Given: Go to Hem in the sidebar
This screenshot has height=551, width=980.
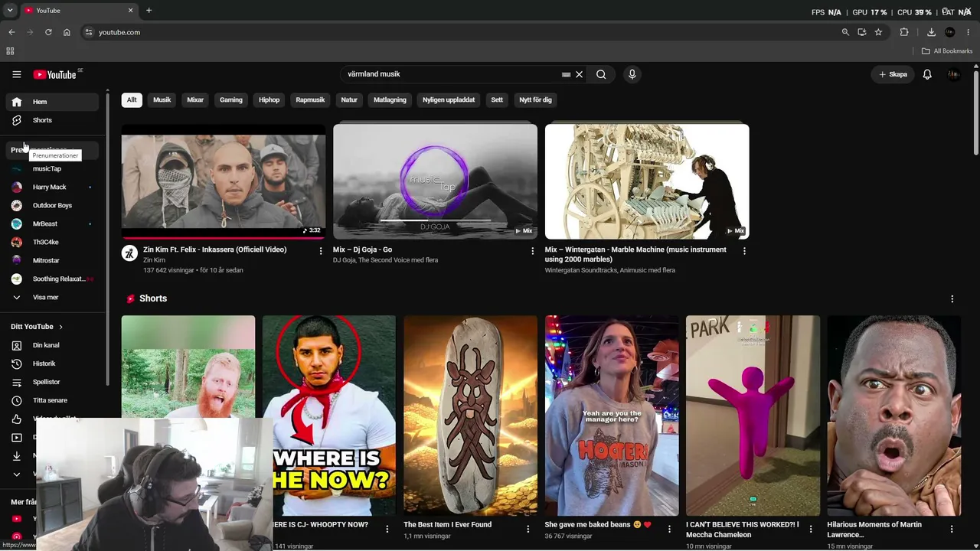Looking at the screenshot, I should pos(53,102).
